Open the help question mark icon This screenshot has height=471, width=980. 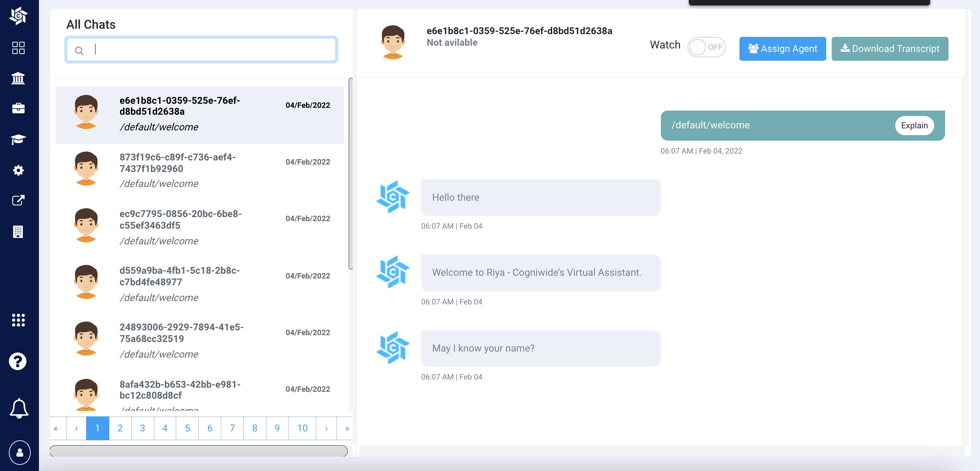click(x=18, y=361)
